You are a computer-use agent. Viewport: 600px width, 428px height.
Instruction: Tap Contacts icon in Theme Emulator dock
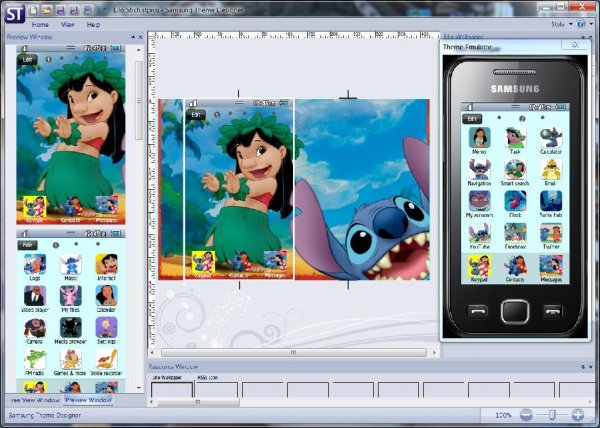click(x=515, y=268)
